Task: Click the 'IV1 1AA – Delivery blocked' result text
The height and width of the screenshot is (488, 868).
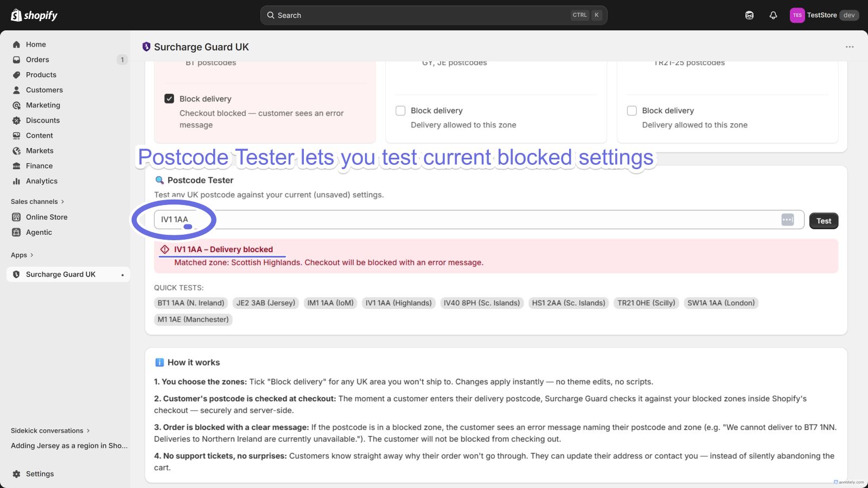Action: point(224,249)
